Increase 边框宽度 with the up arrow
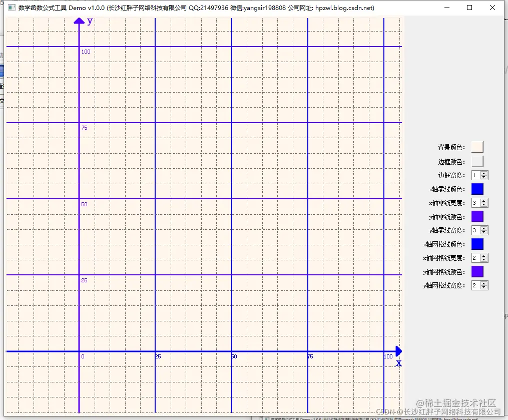Viewport: 508px width, 420px height. click(484, 173)
